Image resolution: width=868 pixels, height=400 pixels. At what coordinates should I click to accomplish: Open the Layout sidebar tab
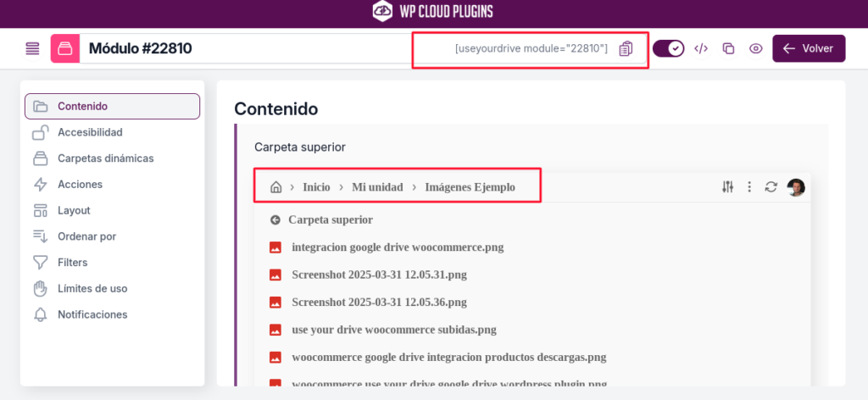113,210
